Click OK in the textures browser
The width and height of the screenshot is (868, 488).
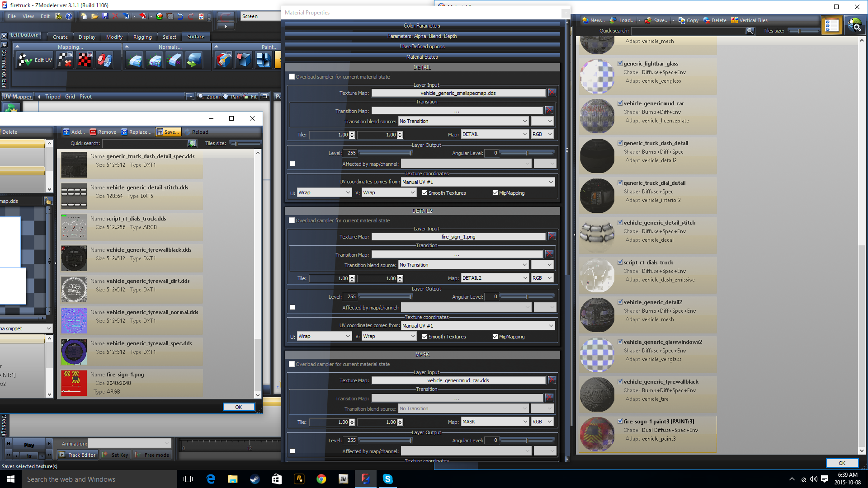point(238,407)
